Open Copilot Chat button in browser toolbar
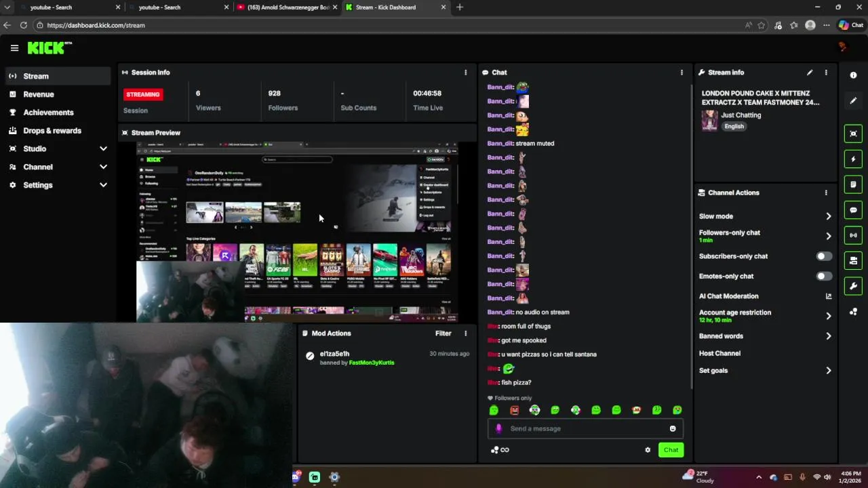The image size is (868, 488). point(850,25)
